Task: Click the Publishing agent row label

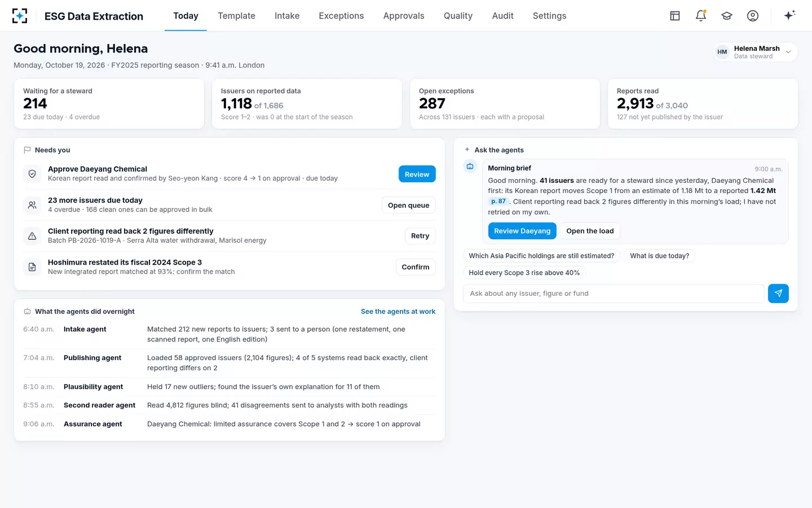Action: (x=92, y=358)
